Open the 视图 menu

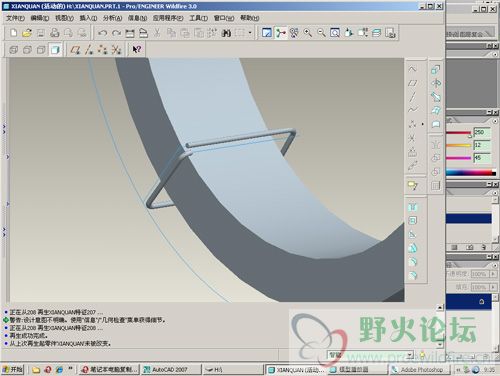tap(64, 18)
